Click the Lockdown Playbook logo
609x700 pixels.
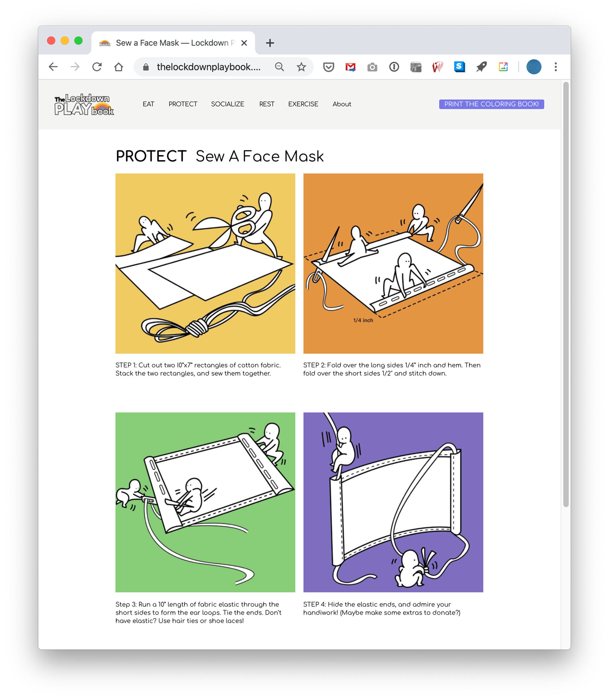pyautogui.click(x=84, y=105)
